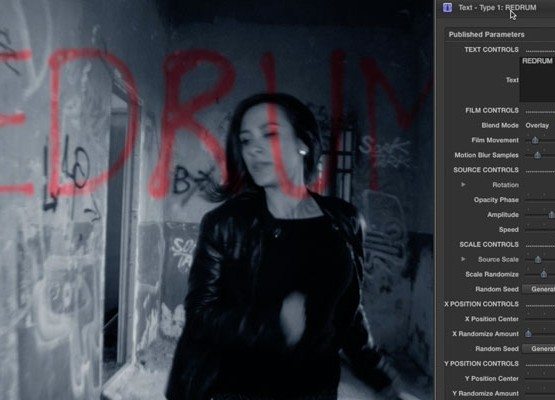Expand the Source Scale disclosure triangle
The image size is (555, 400).
(463, 259)
